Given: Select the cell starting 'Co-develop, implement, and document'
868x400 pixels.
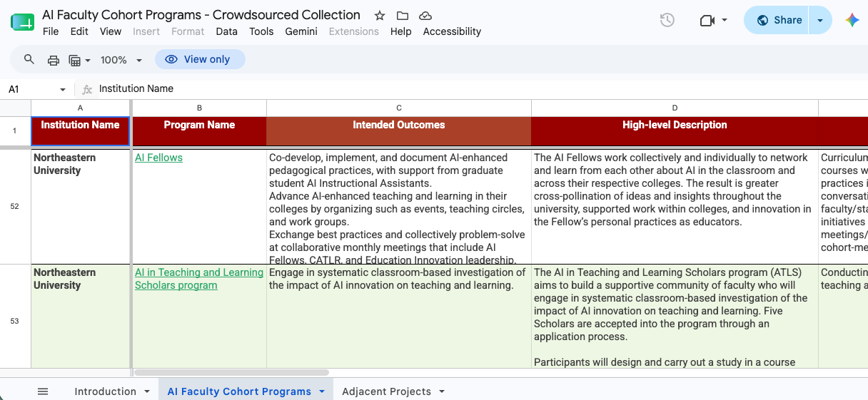Looking at the screenshot, I should coord(399,207).
